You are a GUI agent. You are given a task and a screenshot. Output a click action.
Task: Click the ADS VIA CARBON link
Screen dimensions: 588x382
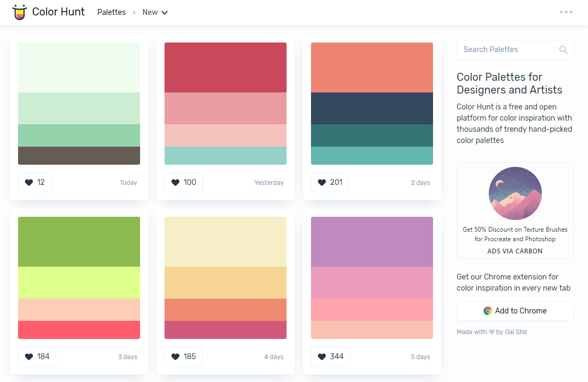tap(515, 251)
